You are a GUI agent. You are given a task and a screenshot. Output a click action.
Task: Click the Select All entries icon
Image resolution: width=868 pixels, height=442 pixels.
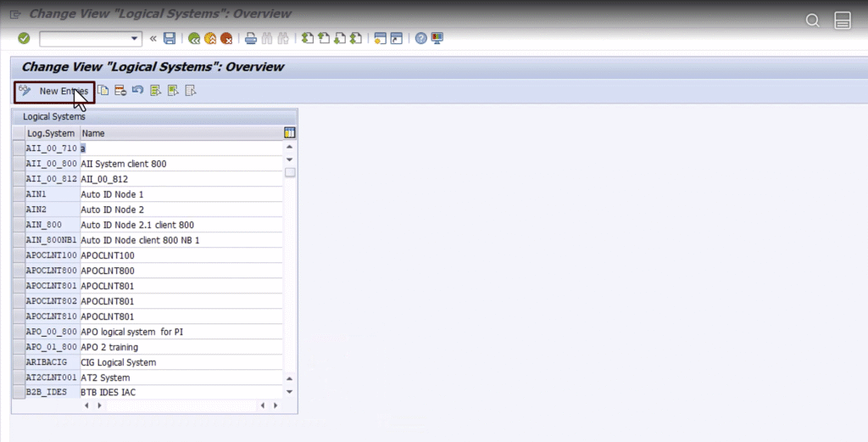(x=156, y=90)
